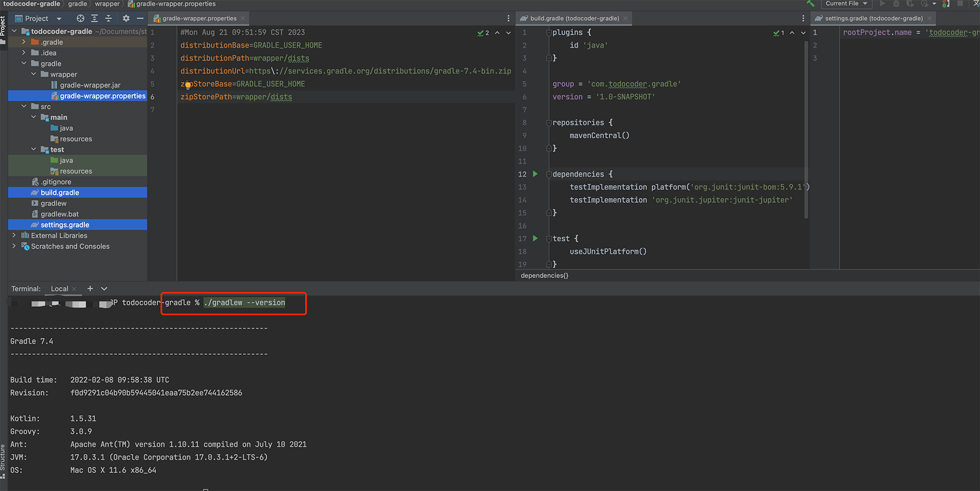Click wrapper in the breadcrumb bar
The image size is (980, 491).
pyautogui.click(x=107, y=4)
